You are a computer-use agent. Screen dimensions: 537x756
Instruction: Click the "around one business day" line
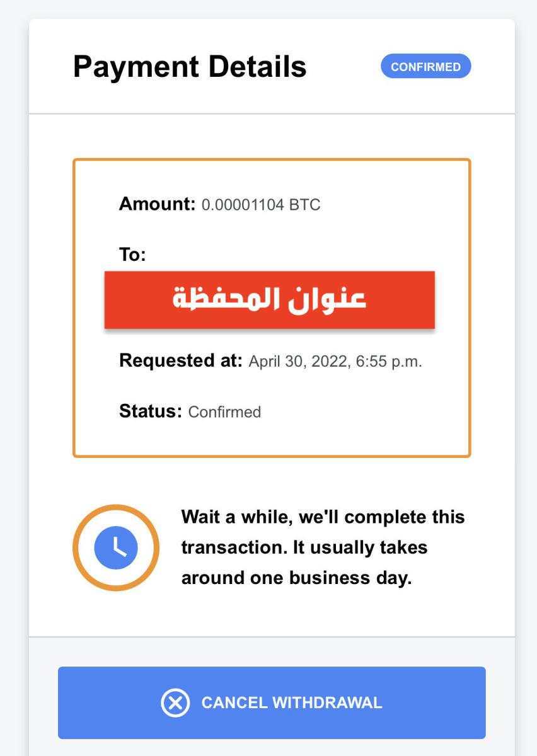(296, 578)
